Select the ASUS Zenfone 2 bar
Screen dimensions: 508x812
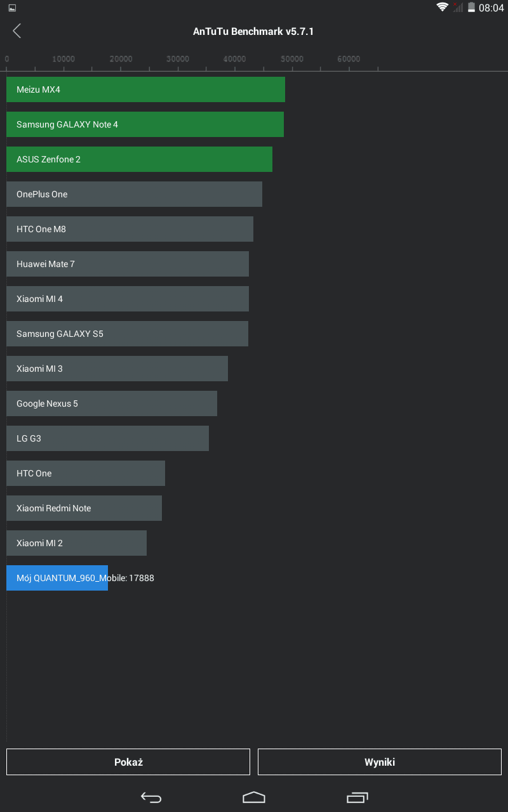tap(139, 159)
